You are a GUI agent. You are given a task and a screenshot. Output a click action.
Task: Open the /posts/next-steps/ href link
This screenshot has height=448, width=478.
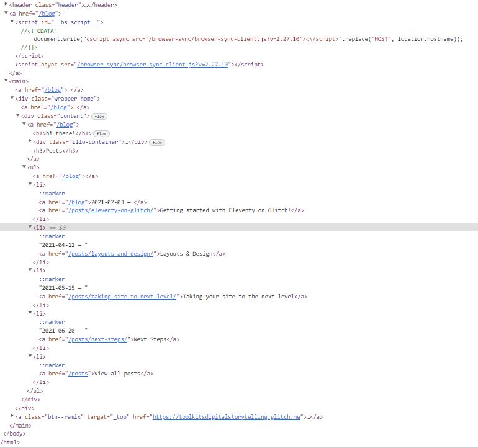pyautogui.click(x=97, y=339)
